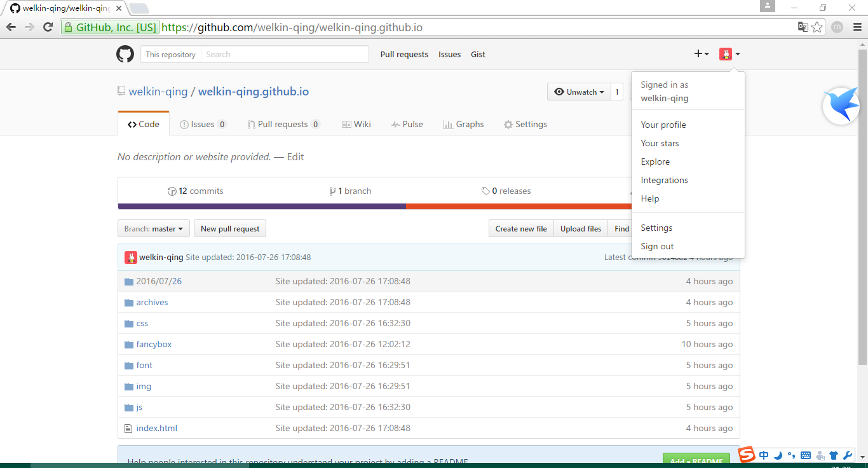Open the Branch: master dropdown

pos(153,228)
